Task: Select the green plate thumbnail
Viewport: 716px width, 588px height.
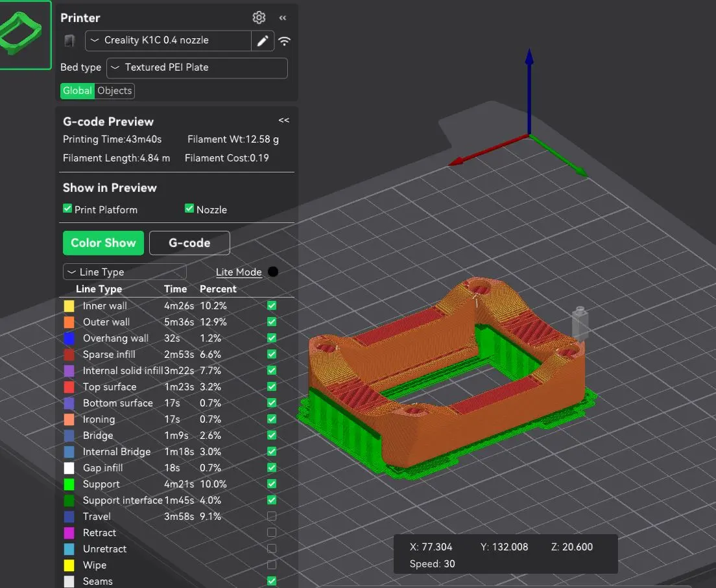Action: click(25, 35)
